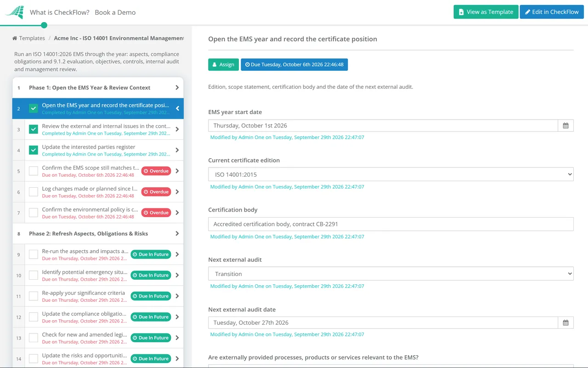Click the Assign button
Screen dimensions: 588x368
224,64
